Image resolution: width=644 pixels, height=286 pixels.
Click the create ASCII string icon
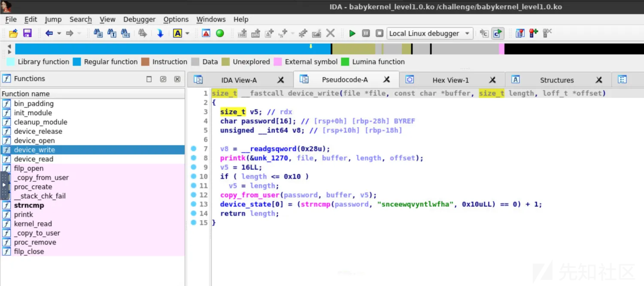coord(269,33)
